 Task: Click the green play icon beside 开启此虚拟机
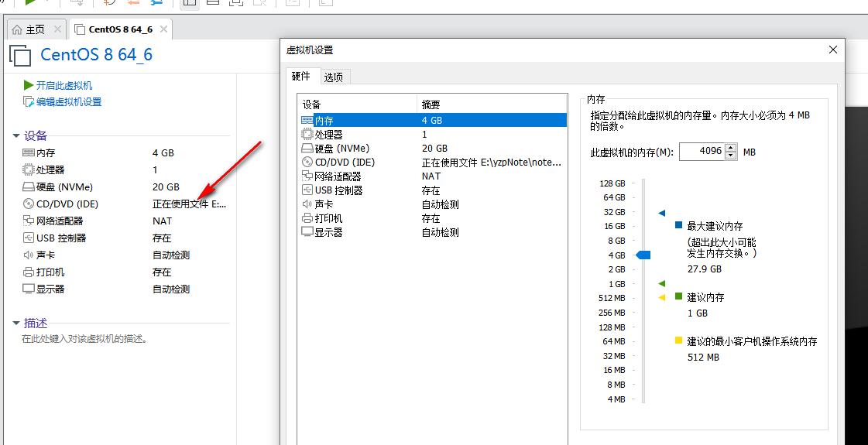point(28,85)
